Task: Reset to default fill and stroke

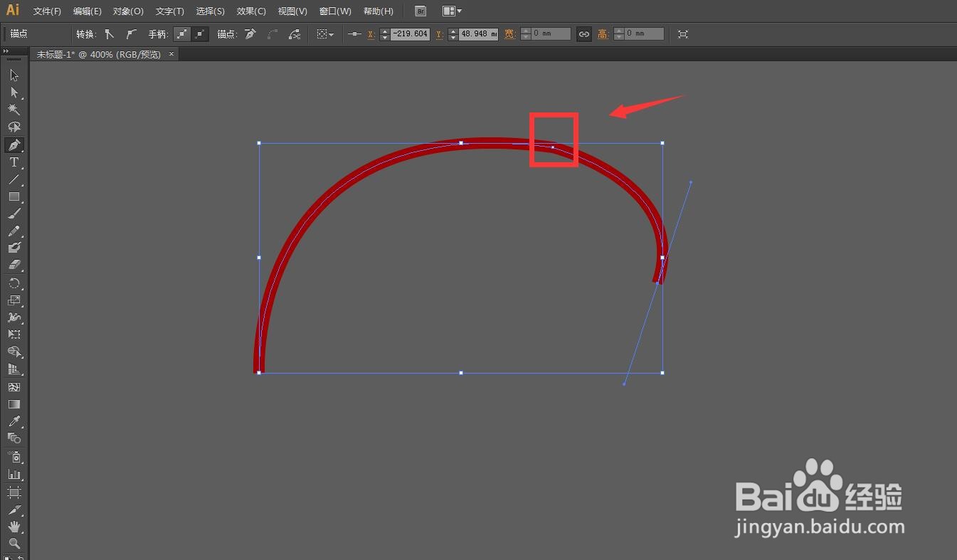Action: click(7, 556)
